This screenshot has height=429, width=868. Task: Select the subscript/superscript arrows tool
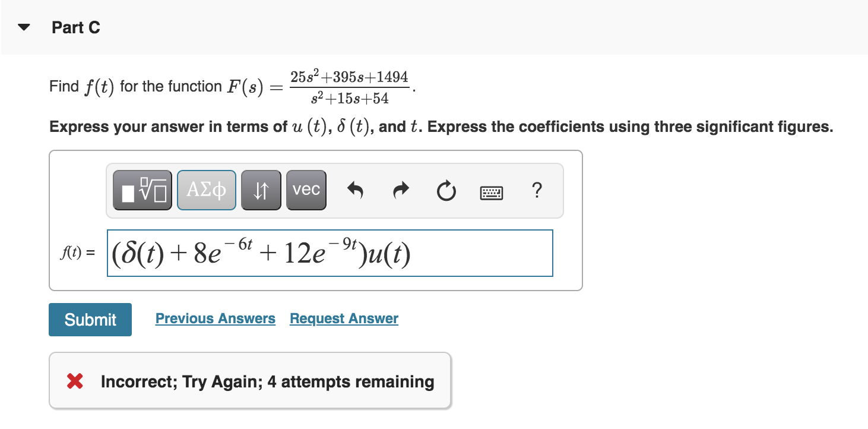click(x=261, y=190)
